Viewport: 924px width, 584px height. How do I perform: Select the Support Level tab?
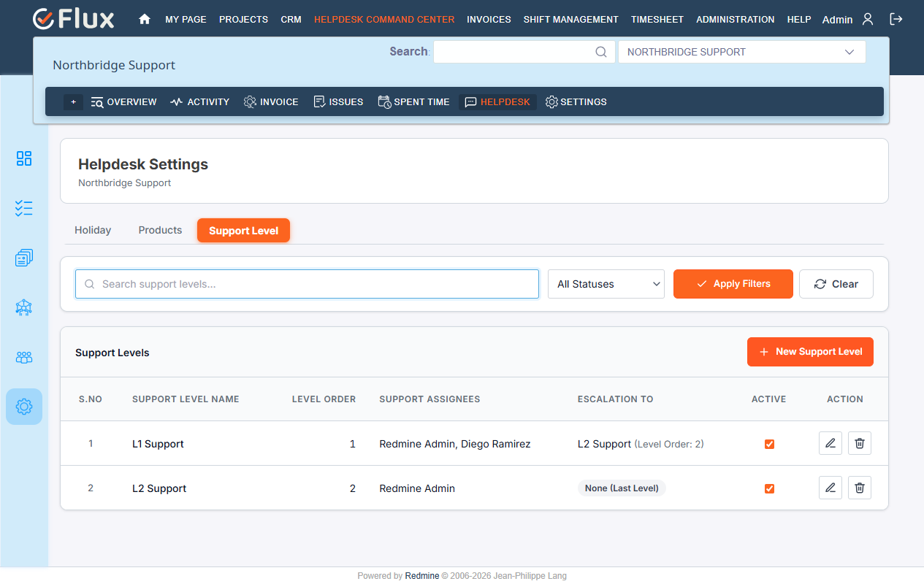[243, 231]
